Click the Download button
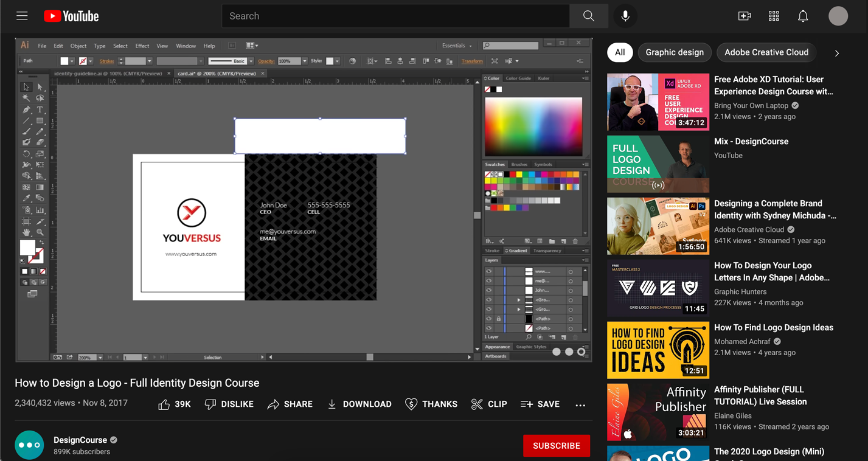The height and width of the screenshot is (461, 868). pos(359,404)
